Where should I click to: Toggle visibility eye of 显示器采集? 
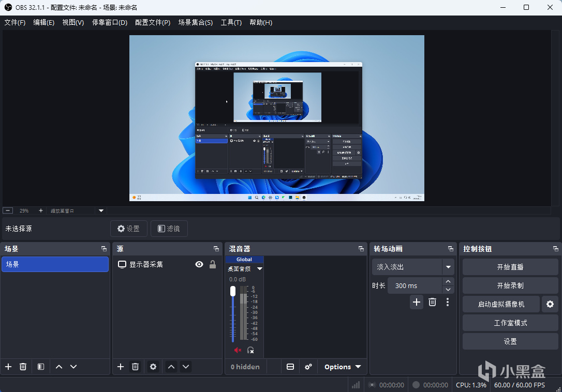click(199, 264)
